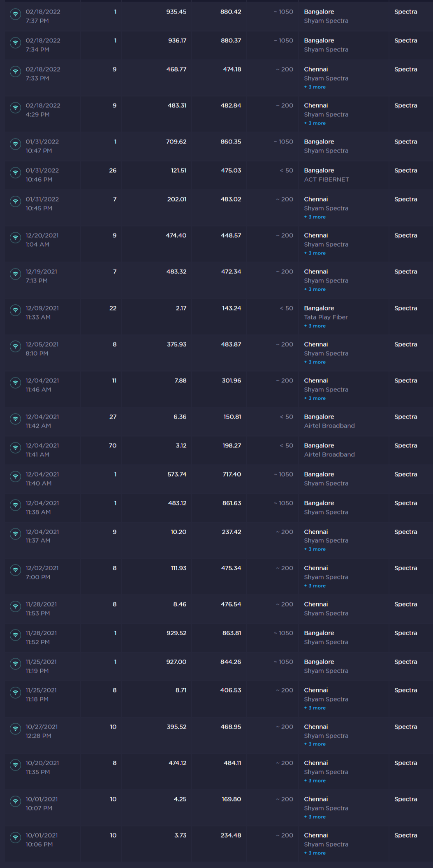Select download value 2.17

pos(181,308)
